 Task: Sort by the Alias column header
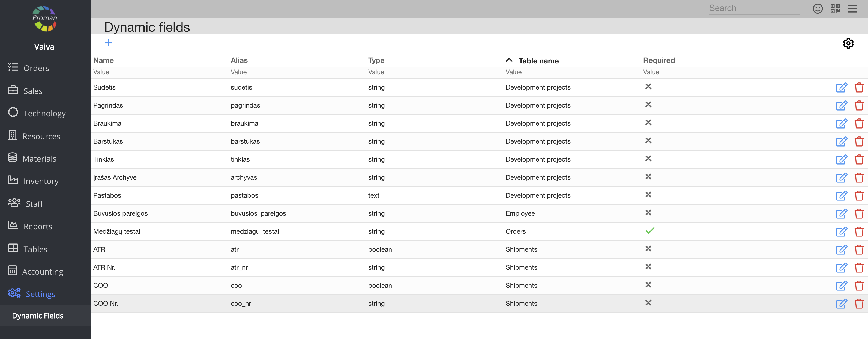coord(239,60)
